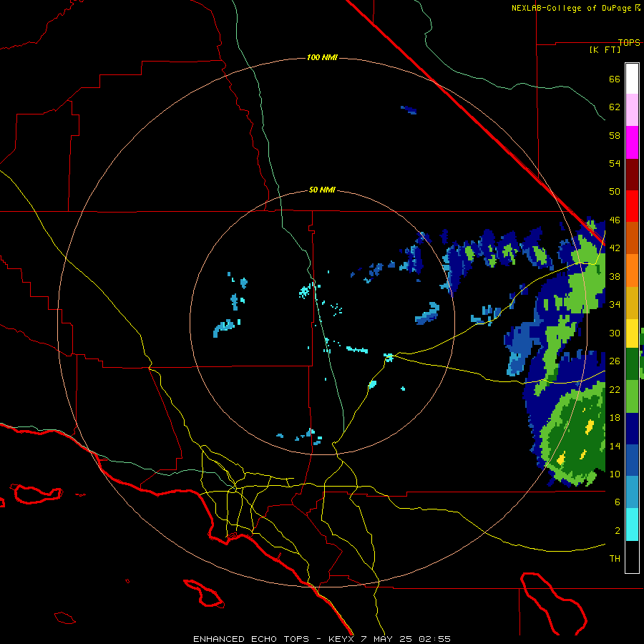Click the "[K FT]" units label

click(x=605, y=49)
